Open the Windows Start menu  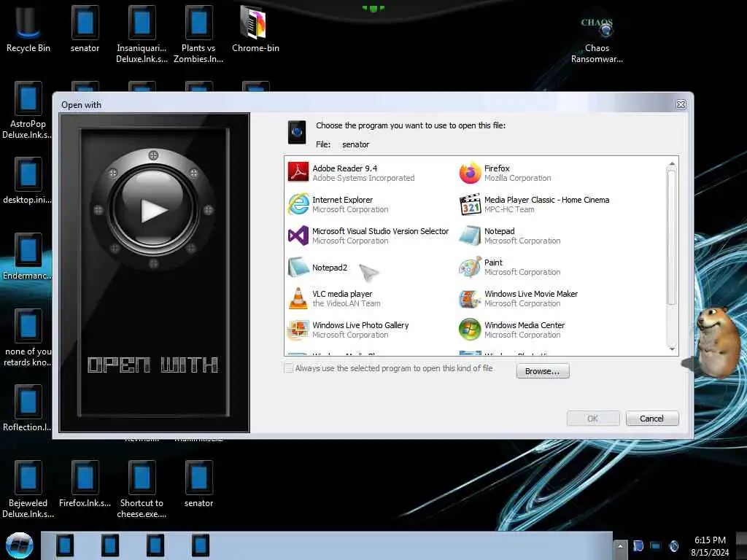pyautogui.click(x=19, y=545)
